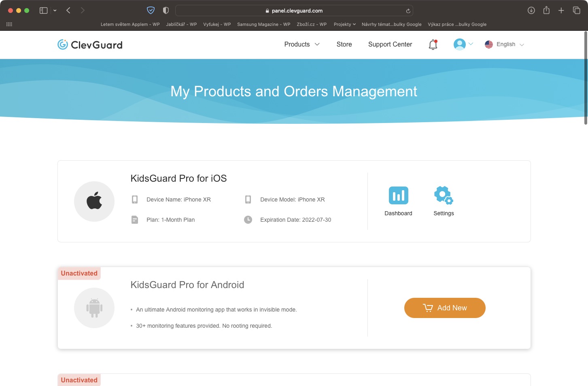Click Add New for KidsGuard Android
This screenshot has width=588, height=386.
point(445,308)
